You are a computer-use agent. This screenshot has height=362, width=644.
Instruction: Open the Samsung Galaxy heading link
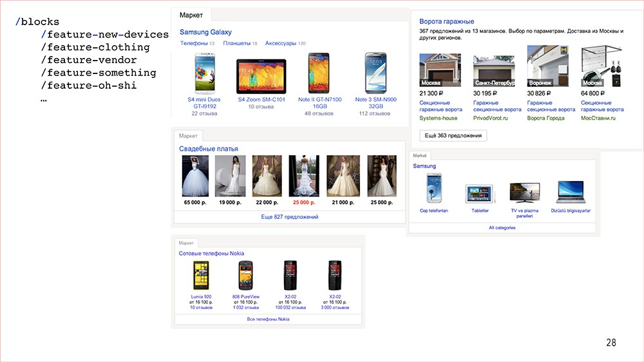coord(205,32)
